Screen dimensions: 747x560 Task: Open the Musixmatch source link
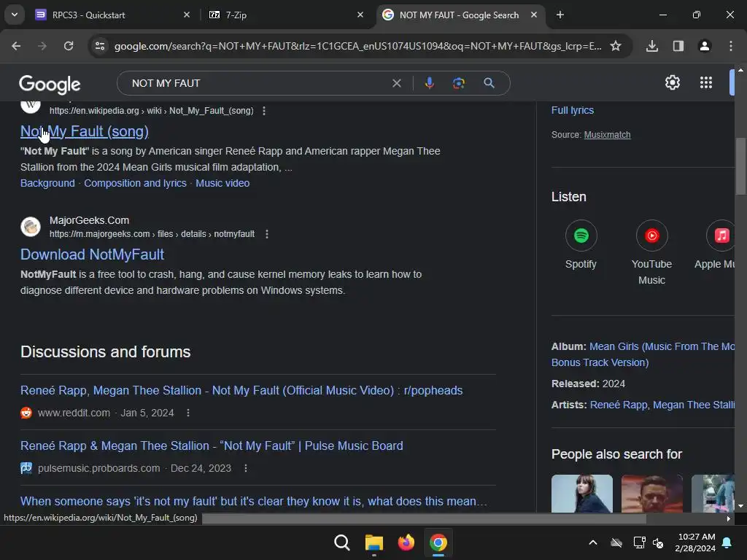[x=607, y=135]
